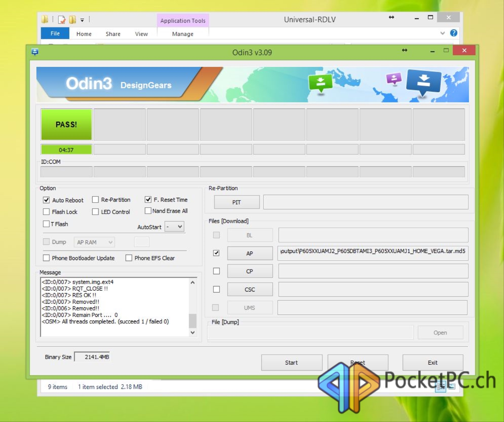504x422 pixels.
Task: Expand the Explorer ribbon chevron
Action: coord(443,33)
